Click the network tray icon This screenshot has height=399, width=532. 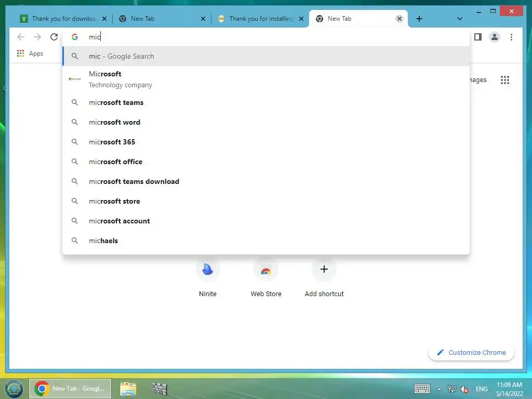tap(451, 389)
